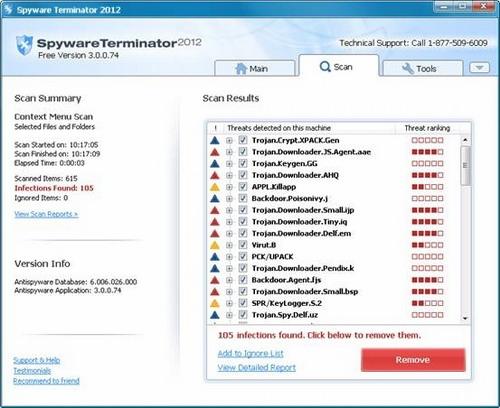Click the results list scrollbar thumb
The image size is (500, 408).
tap(465, 165)
